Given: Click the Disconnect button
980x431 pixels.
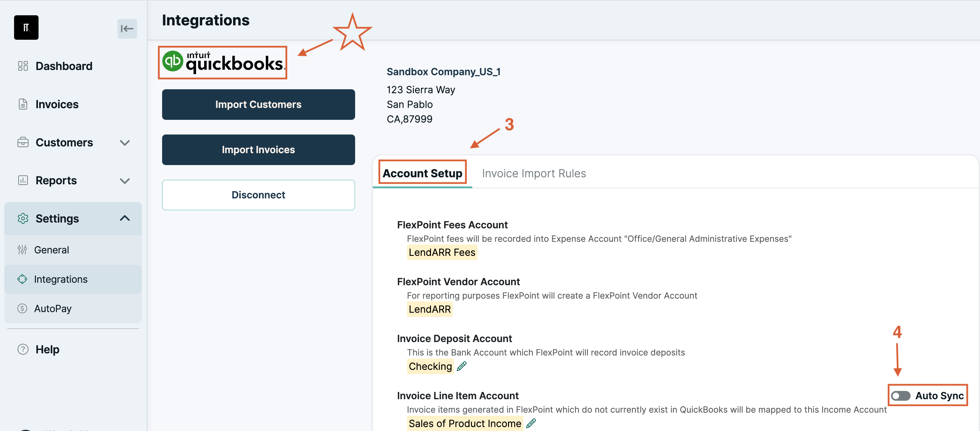Looking at the screenshot, I should (x=258, y=195).
